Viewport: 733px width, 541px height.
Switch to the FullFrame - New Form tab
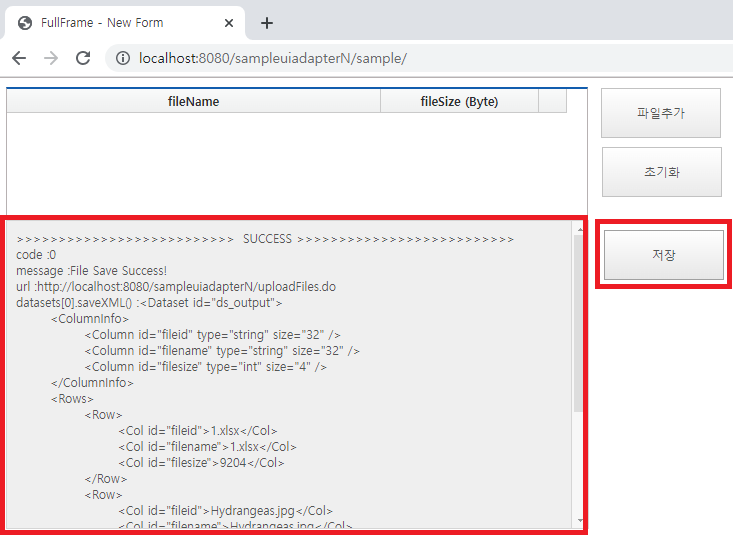pos(110,23)
